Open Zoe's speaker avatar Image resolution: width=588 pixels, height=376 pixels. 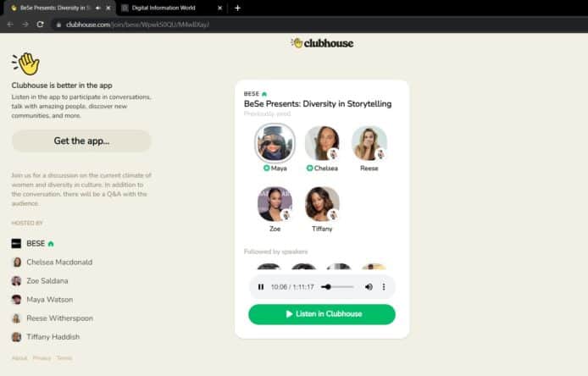275,204
